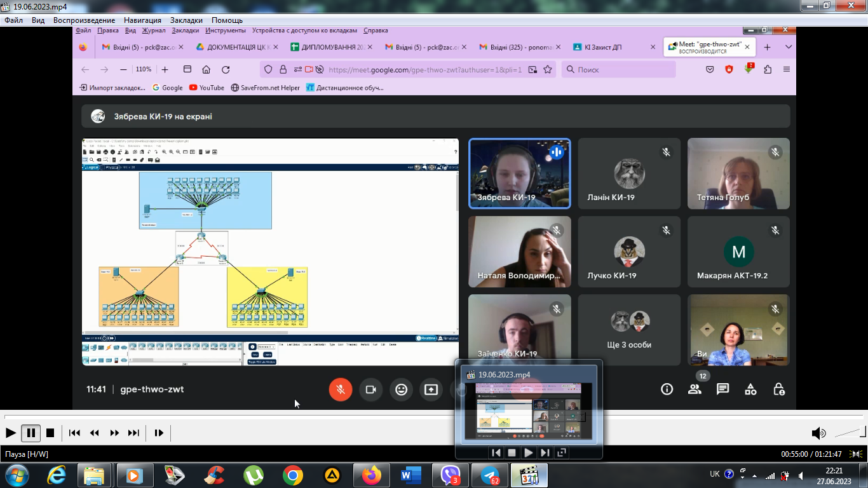Image resolution: width=868 pixels, height=488 pixels.
Task: Show hidden system tray icons
Action: coord(755,475)
